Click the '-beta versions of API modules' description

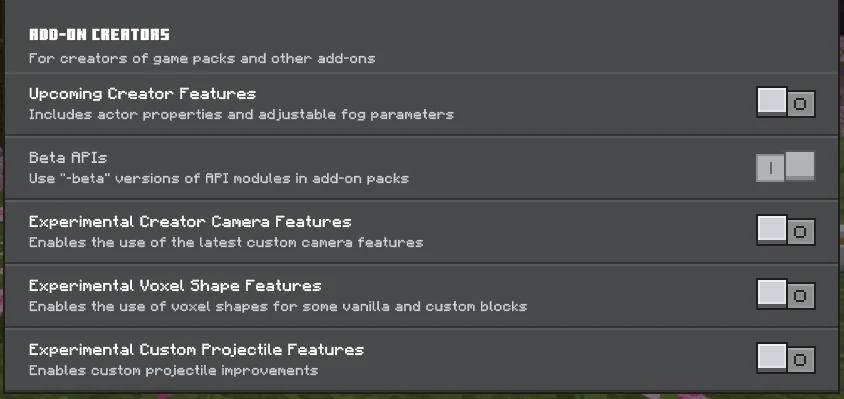(x=219, y=178)
